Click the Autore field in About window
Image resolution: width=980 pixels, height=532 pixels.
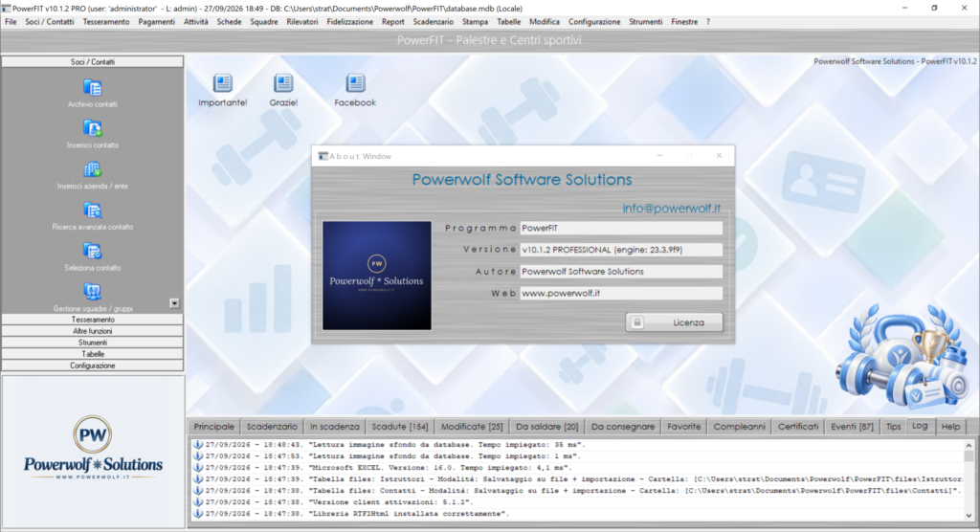click(x=621, y=272)
